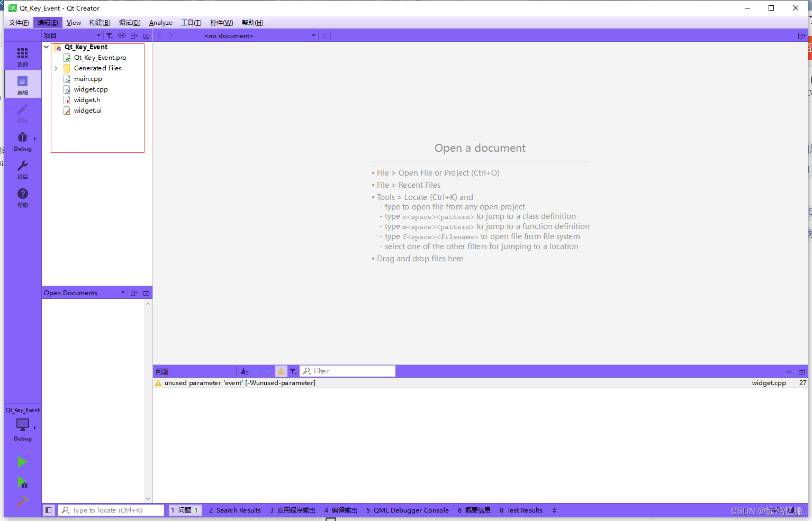
Task: Open the 构建(B) menu
Action: 100,22
